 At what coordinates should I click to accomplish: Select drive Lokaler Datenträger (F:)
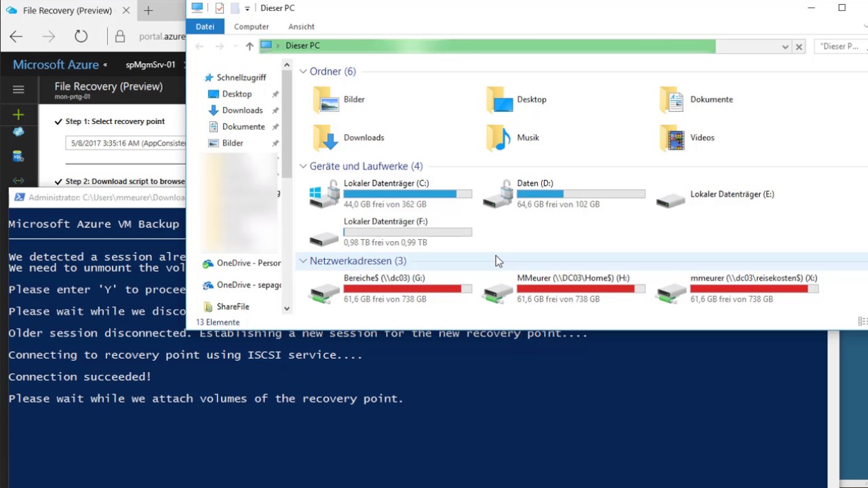pos(391,232)
